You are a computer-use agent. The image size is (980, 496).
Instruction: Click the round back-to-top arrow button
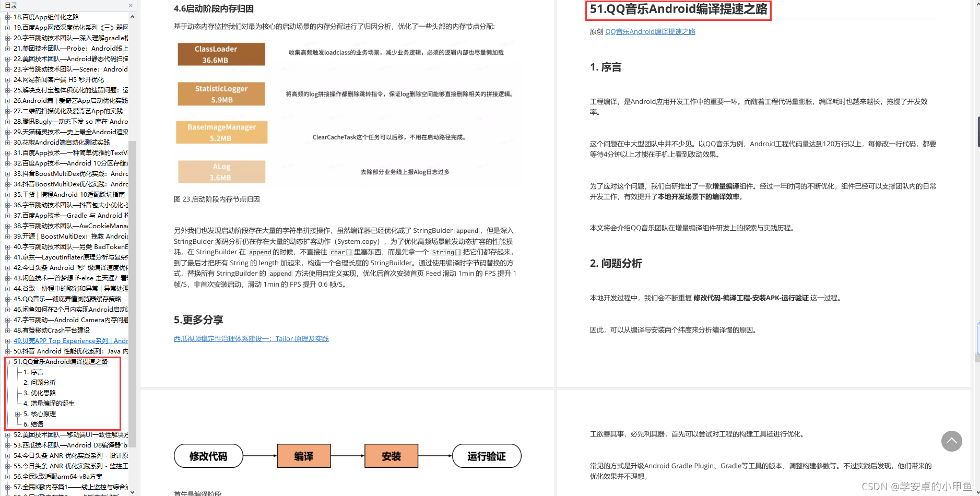coord(951,441)
